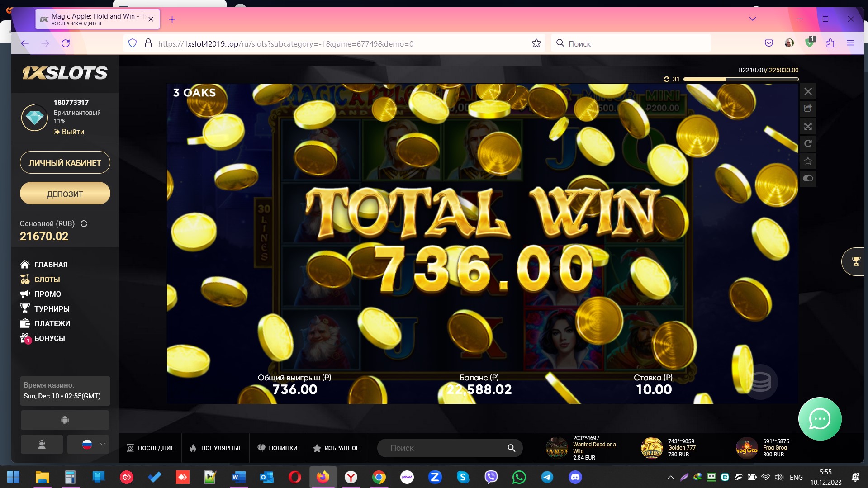
Task: Open Windows Start menu
Action: point(14,477)
